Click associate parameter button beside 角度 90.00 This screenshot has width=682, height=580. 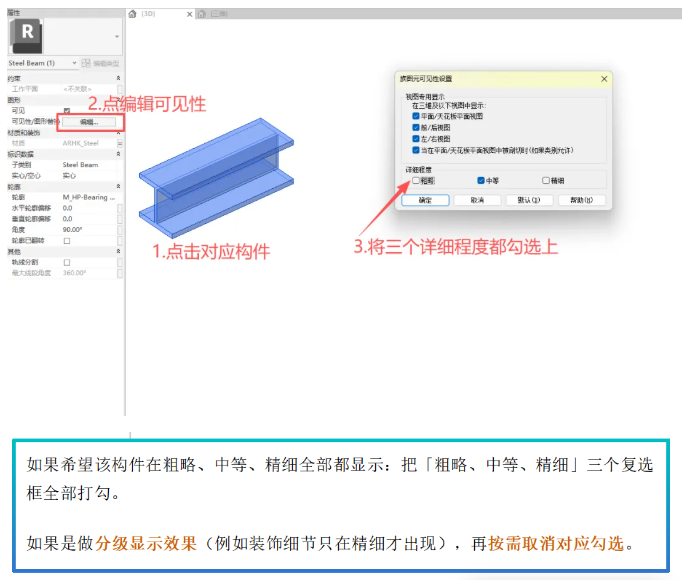point(120,230)
